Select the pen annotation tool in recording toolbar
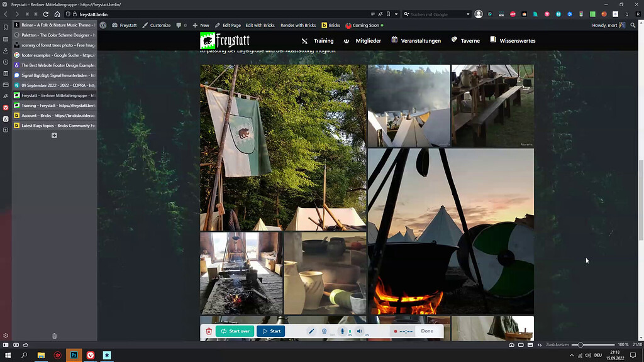 [311, 331]
